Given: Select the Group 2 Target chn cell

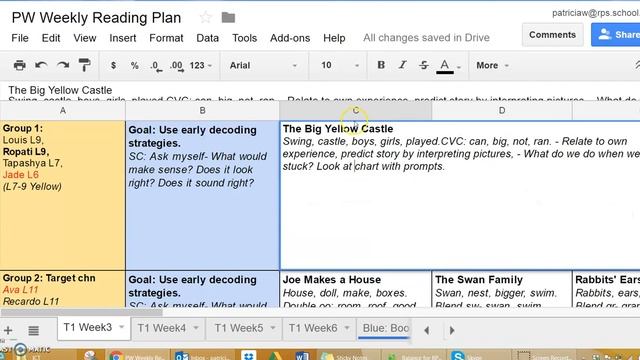Looking at the screenshot, I should 62,289.
